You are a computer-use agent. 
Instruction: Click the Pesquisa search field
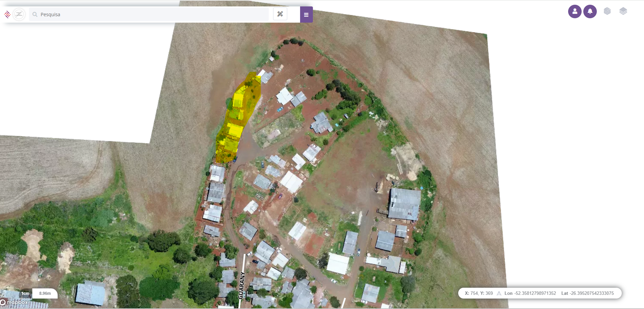149,15
